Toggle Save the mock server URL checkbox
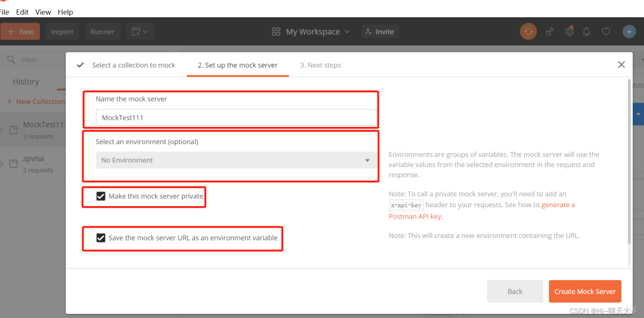The width and height of the screenshot is (644, 318). (101, 238)
